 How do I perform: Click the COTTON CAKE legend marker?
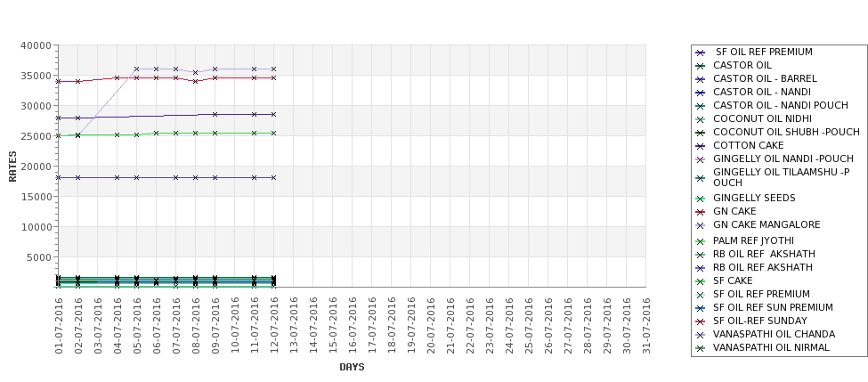(701, 146)
